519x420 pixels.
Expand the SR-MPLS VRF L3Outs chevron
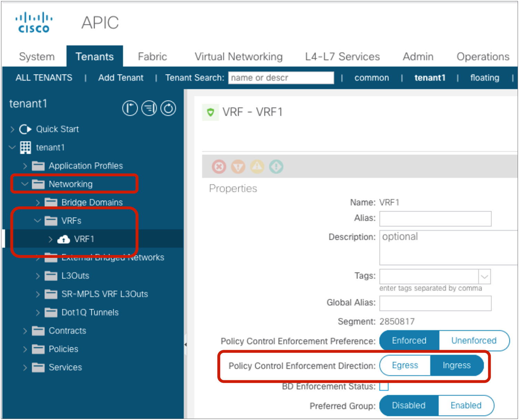click(38, 294)
